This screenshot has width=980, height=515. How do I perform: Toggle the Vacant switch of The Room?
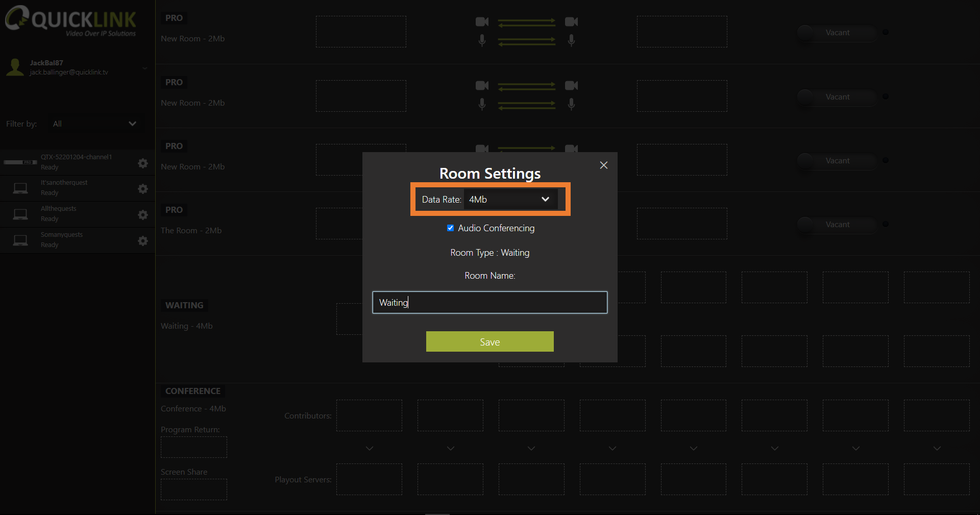pos(836,225)
